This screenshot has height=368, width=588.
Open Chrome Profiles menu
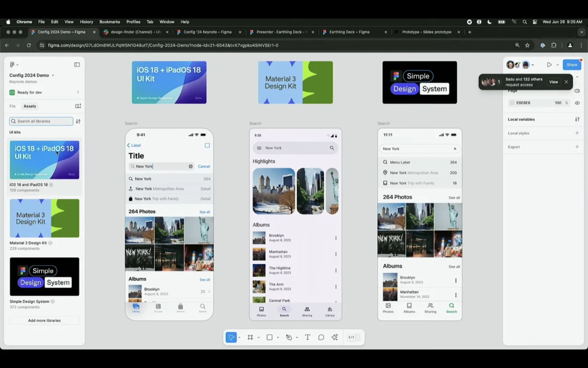(133, 22)
